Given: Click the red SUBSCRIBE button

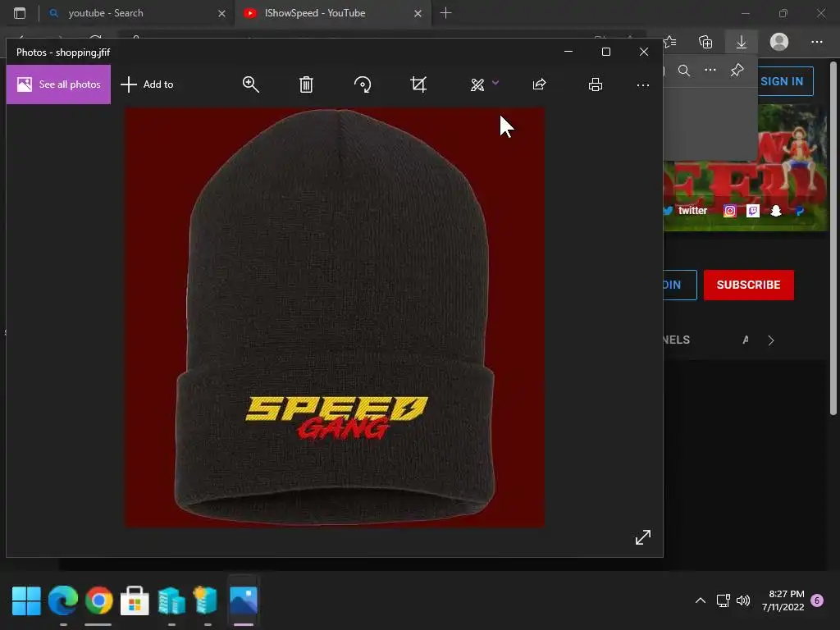Looking at the screenshot, I should [748, 285].
